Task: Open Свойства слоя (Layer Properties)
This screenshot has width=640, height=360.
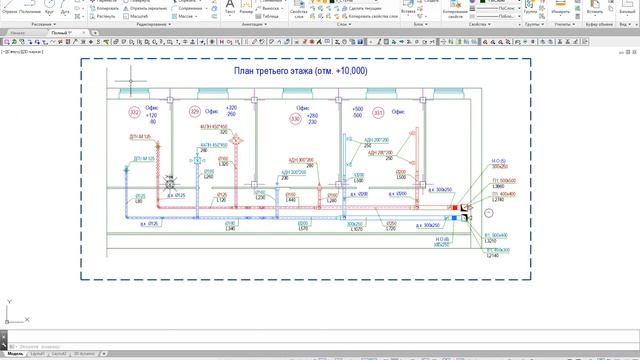Action: [x=299, y=9]
